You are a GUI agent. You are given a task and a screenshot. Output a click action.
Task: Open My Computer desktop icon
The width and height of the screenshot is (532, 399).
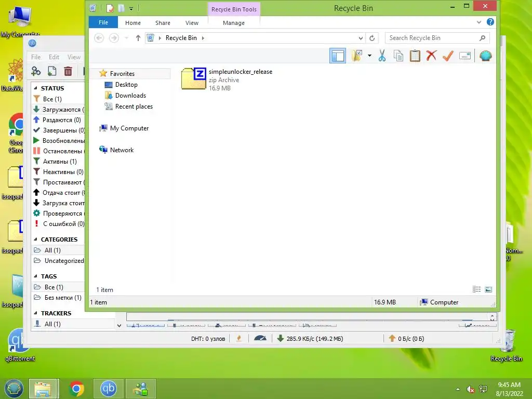point(20,20)
